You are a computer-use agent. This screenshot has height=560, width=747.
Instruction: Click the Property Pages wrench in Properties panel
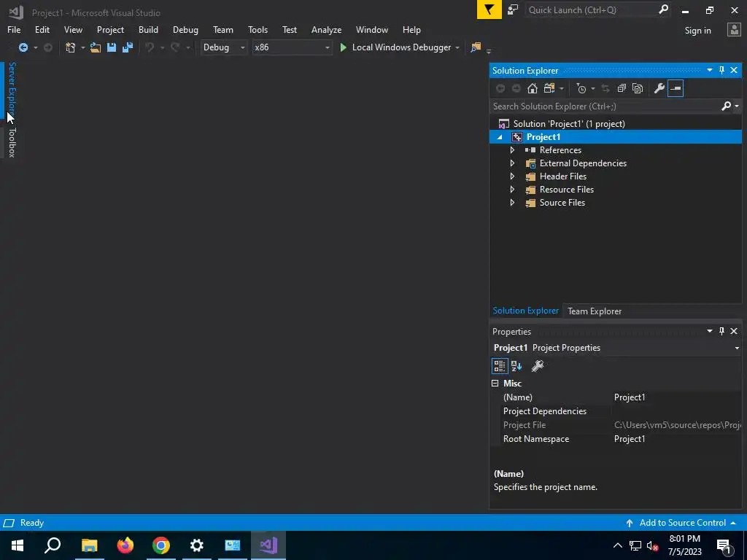[538, 366]
